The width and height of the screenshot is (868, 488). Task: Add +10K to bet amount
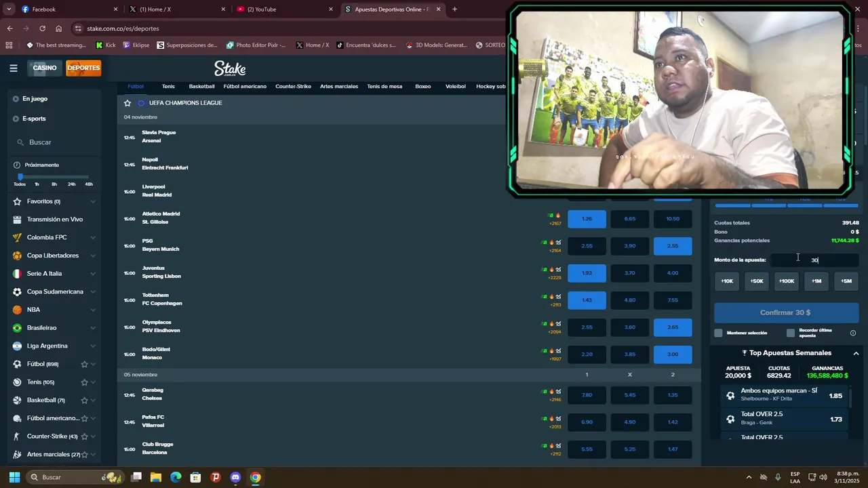tap(727, 281)
